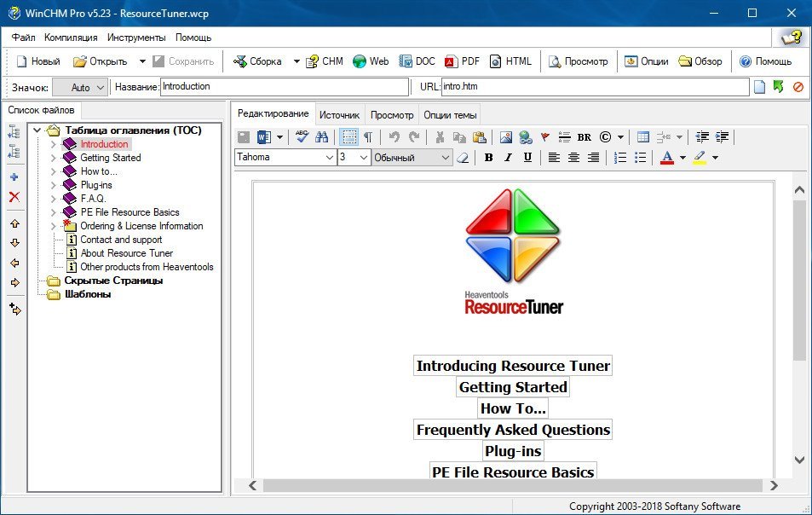The height and width of the screenshot is (515, 812).
Task: Add a new topic with blue plus
Action: coord(14,177)
